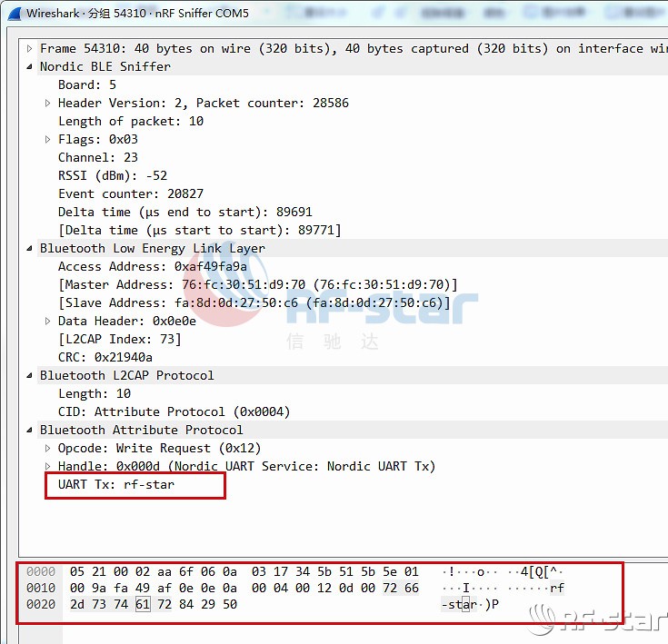
Task: Click Bluetooth L2CAP Protocol header text
Action: [x=127, y=375]
